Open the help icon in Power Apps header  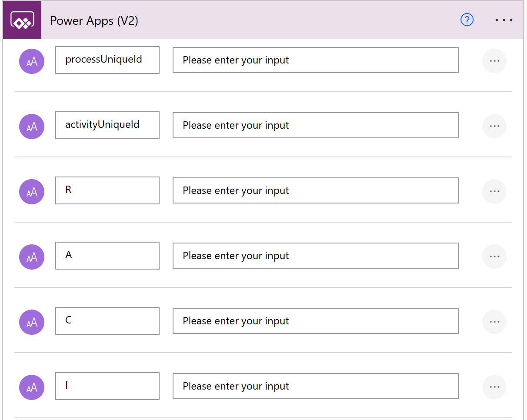[467, 20]
